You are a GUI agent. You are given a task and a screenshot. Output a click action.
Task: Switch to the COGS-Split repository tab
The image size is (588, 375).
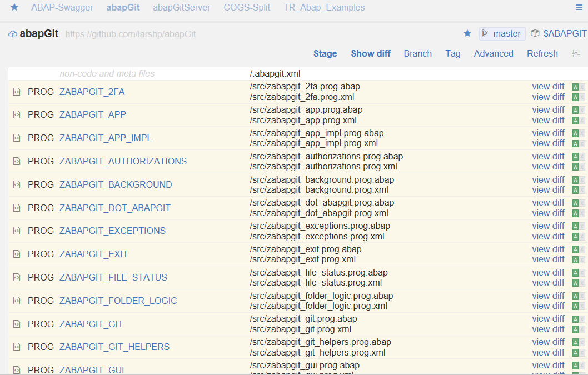click(247, 8)
